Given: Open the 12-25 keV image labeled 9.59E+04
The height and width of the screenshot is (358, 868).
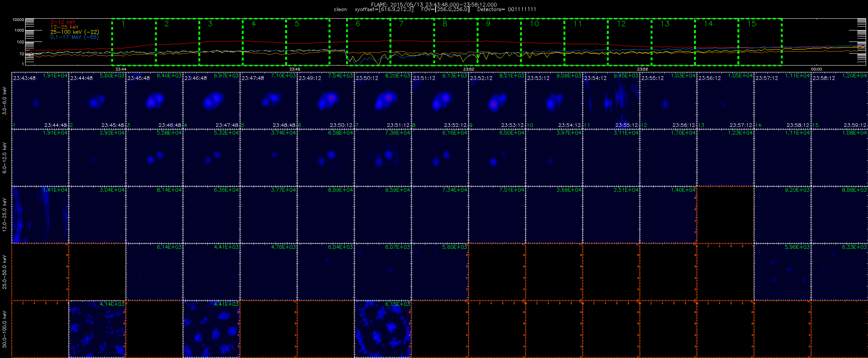Looking at the screenshot, I should click(383, 215).
